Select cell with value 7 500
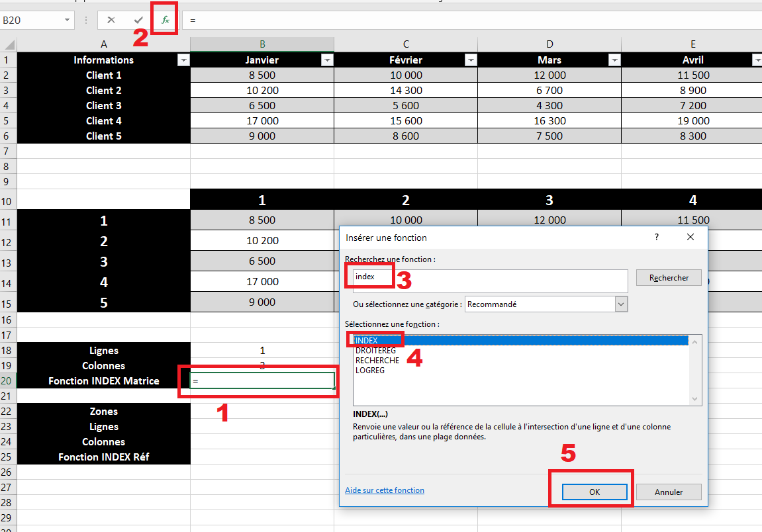Image resolution: width=762 pixels, height=532 pixels. click(x=549, y=136)
